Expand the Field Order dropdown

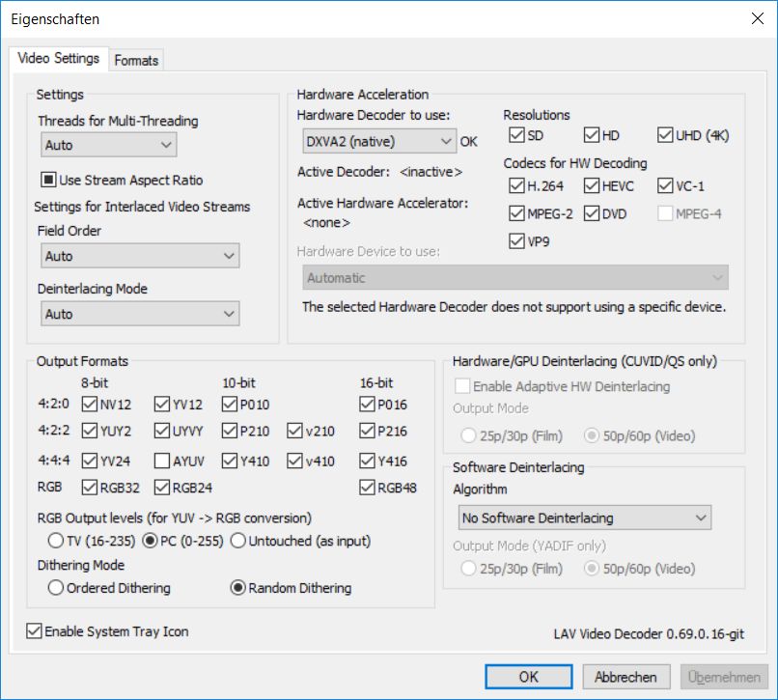pos(141,256)
